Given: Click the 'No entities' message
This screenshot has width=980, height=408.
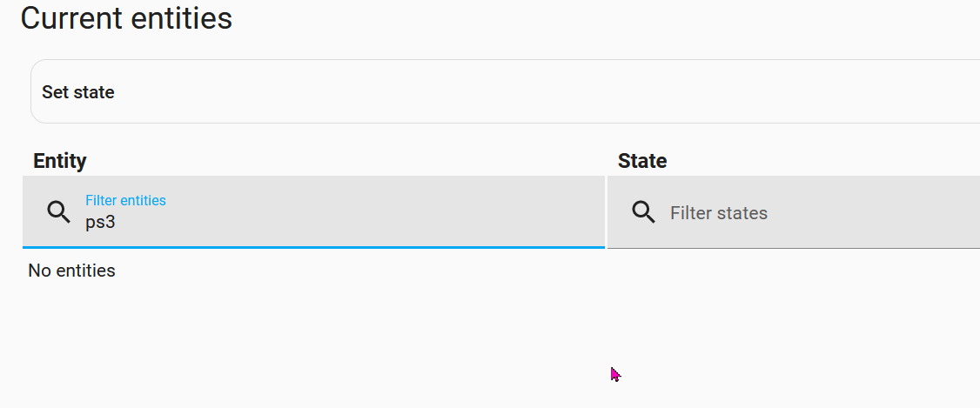Looking at the screenshot, I should (x=71, y=271).
